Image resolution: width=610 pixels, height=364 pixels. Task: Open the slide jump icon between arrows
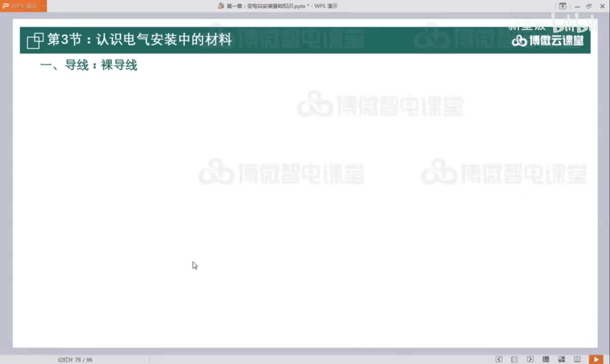click(514, 359)
